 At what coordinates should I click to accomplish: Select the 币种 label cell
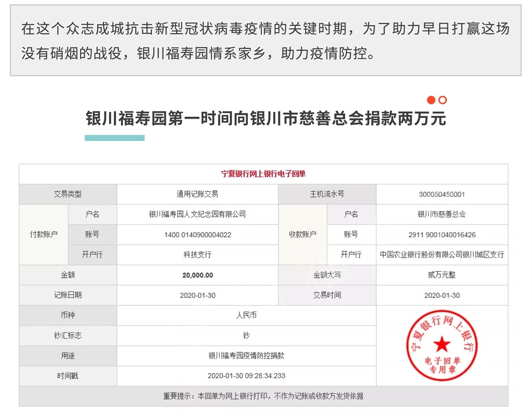click(68, 315)
